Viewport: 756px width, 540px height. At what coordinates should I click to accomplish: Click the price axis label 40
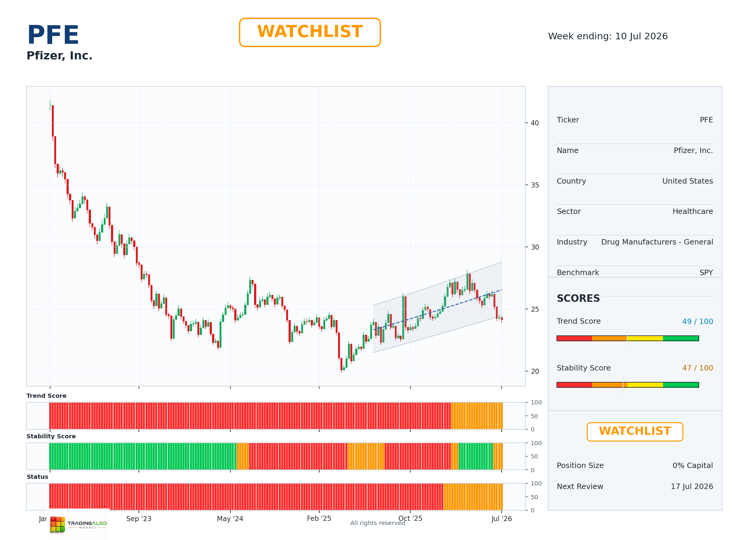tap(535, 123)
